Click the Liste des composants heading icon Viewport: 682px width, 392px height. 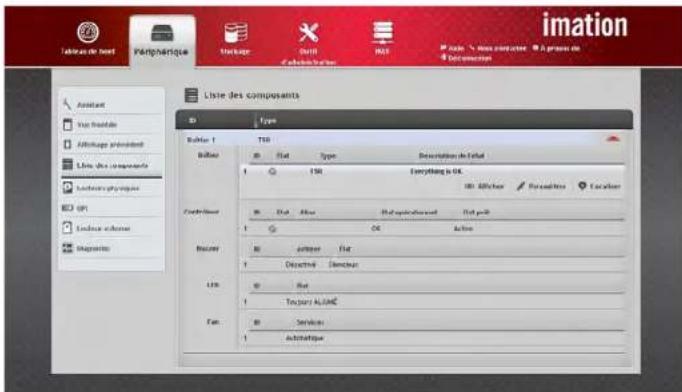(191, 95)
